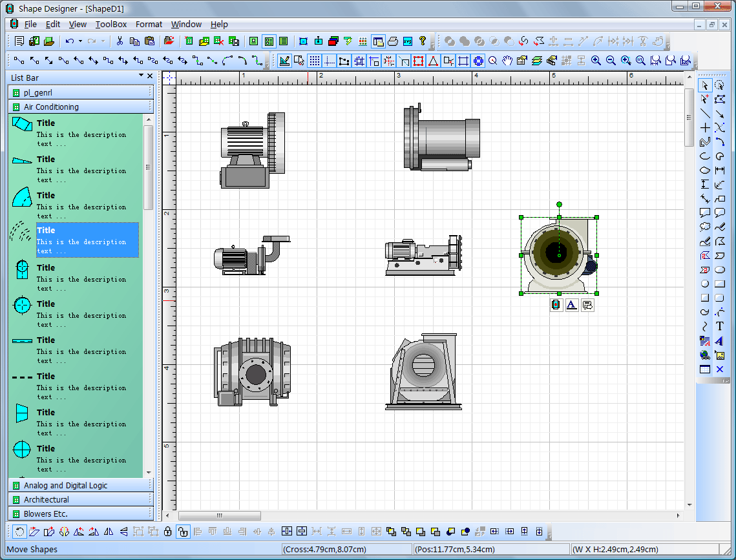Toggle the dotted grid display button
The image size is (736, 560).
coord(315,61)
